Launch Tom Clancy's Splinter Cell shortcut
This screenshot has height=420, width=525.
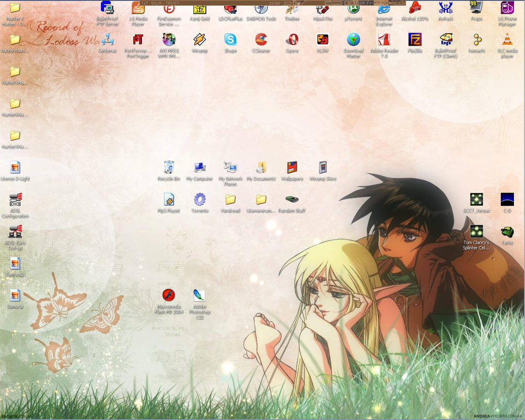coord(477,232)
